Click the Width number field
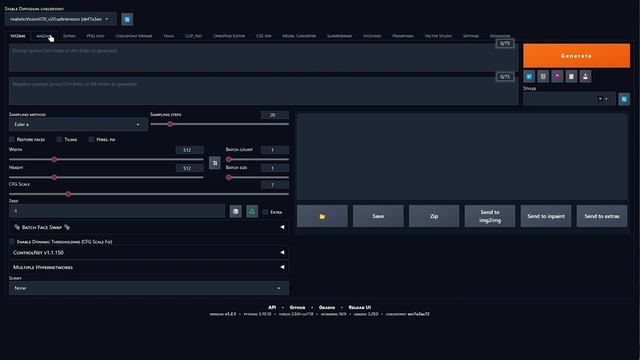The height and width of the screenshot is (360, 640). pos(189,150)
